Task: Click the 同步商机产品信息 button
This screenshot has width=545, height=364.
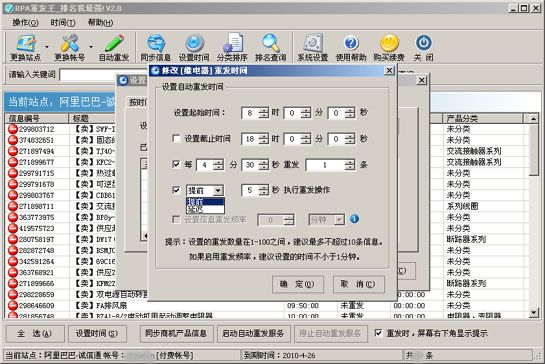Action: 176,334
